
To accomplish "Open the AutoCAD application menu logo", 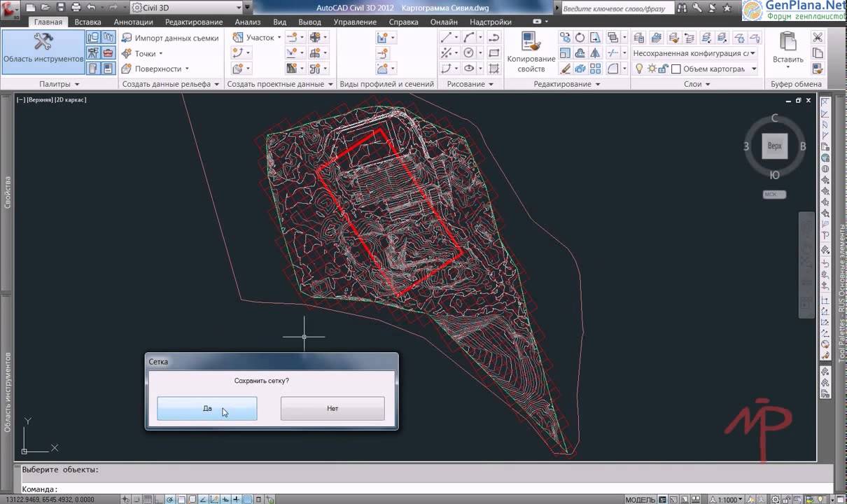I will (x=10, y=9).
